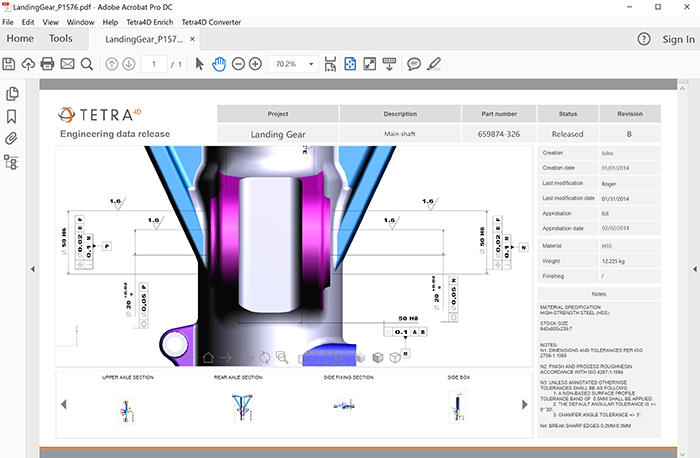
Task: Close the LandingGear_P1576 document tab
Action: pos(192,40)
